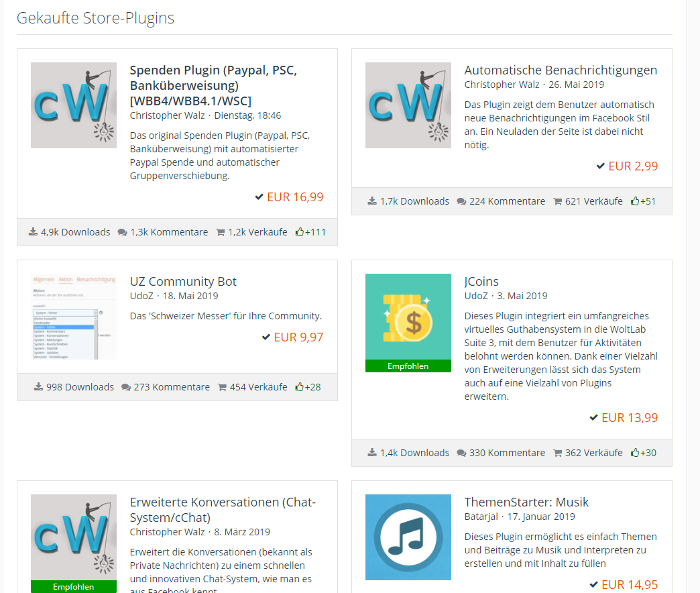Click the shopping cart icon beside 621 Verkäufe

[557, 201]
